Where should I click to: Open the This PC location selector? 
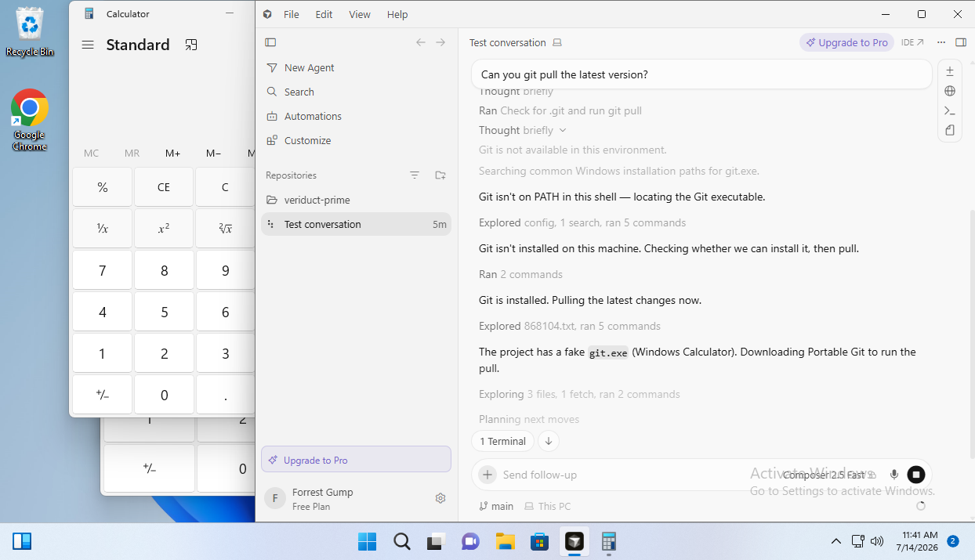click(548, 506)
